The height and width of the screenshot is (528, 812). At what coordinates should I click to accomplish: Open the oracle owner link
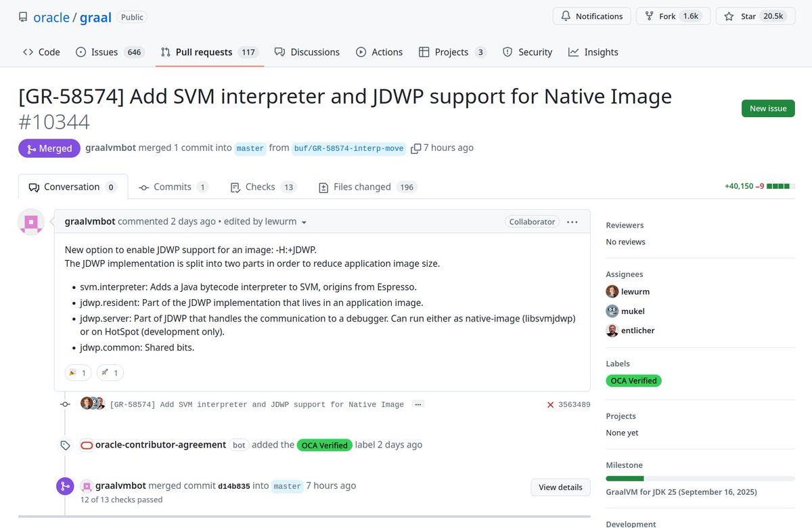coord(51,17)
